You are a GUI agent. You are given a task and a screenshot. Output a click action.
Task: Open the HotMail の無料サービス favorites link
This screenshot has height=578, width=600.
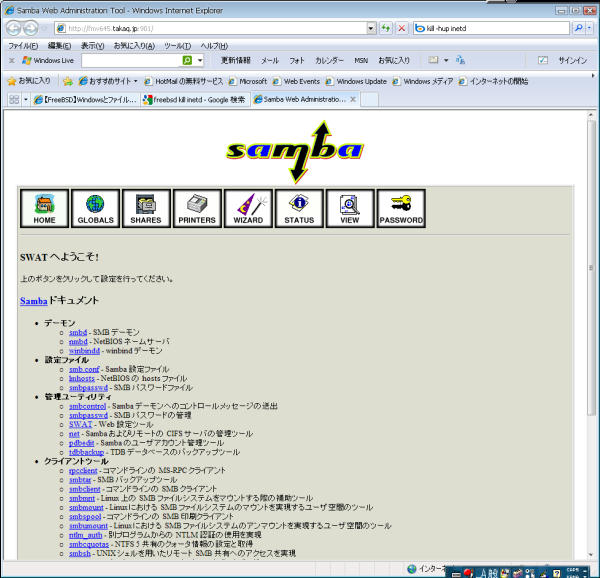[x=184, y=81]
